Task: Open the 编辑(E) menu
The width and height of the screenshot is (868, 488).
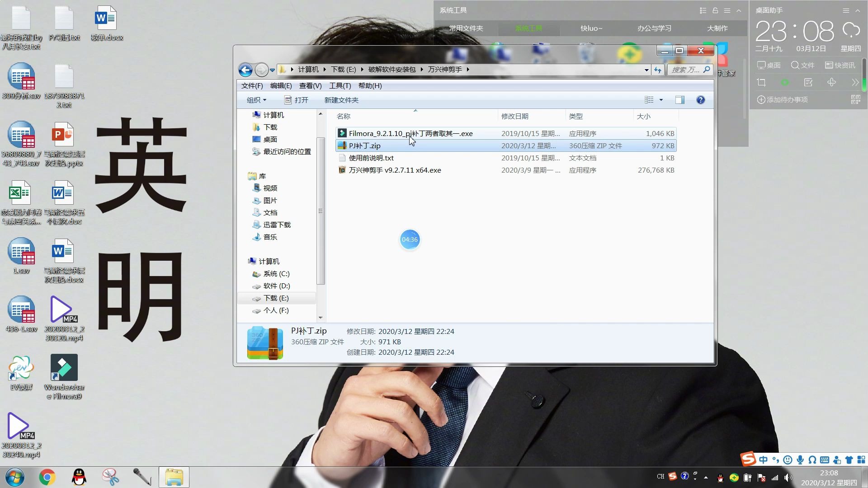Action: click(281, 86)
